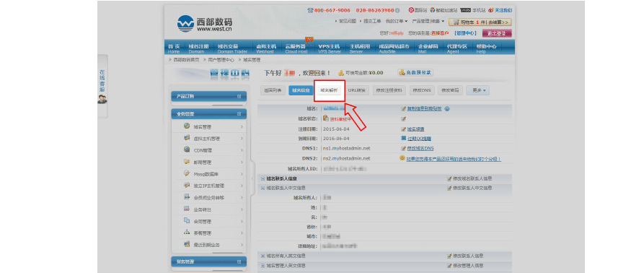Open the 主机租用 Server menu
Viewport: 644px width, 273px height.
click(x=360, y=48)
